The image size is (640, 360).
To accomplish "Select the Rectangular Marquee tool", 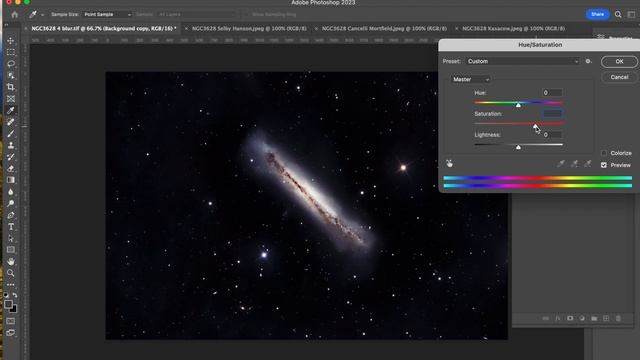I will (11, 52).
